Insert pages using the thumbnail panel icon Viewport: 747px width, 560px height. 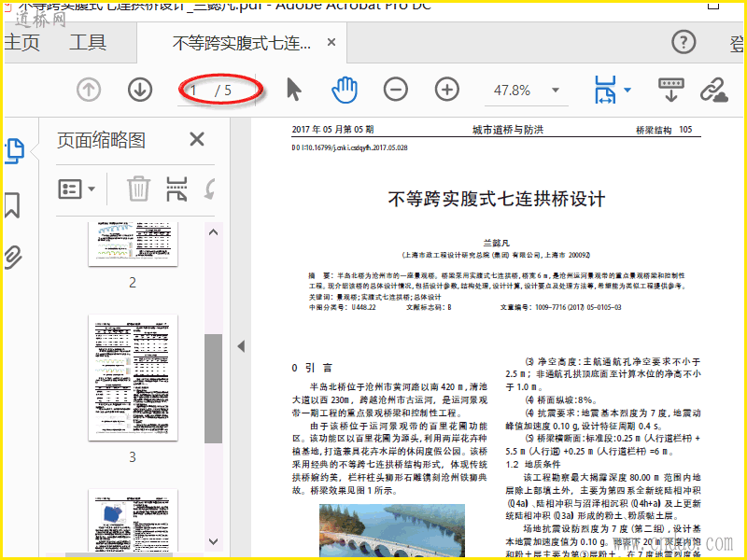point(176,189)
